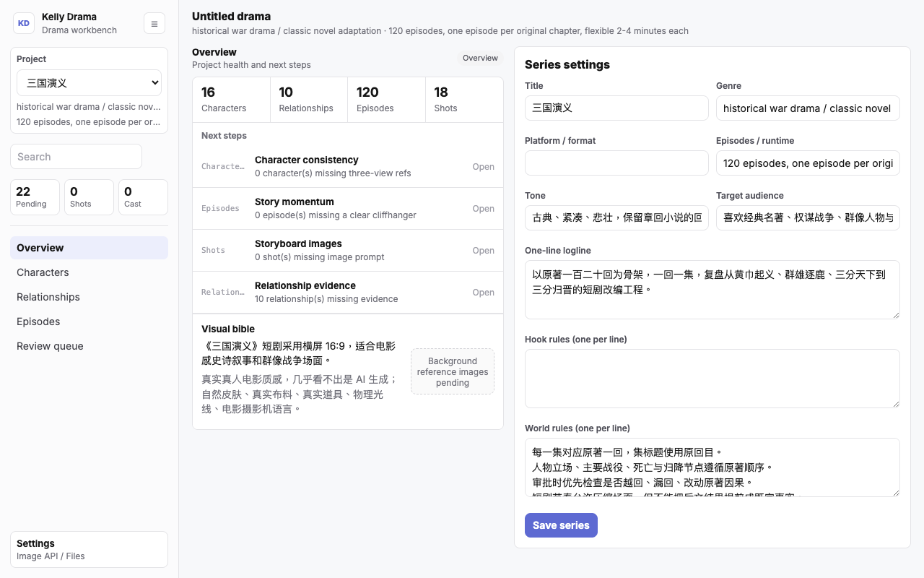Open the Characters nav section
The width and height of the screenshot is (924, 578).
pos(89,272)
